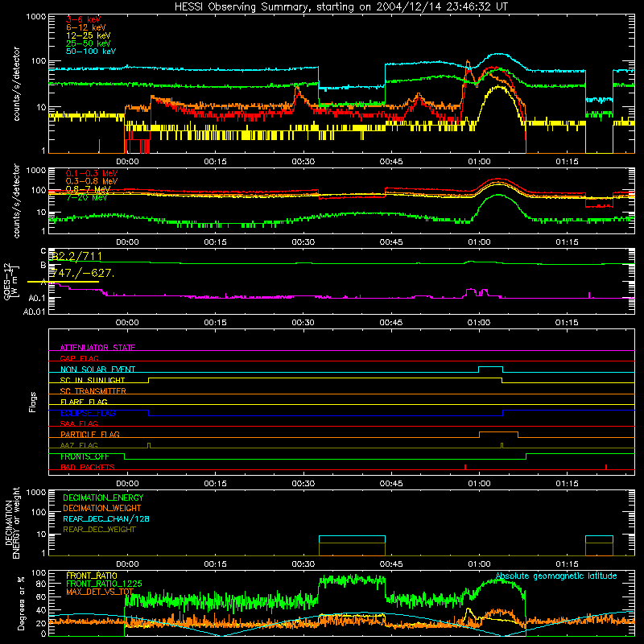Select the 25-50 keV legend label
Viewport: 644px width, 644px height.
(89, 43)
